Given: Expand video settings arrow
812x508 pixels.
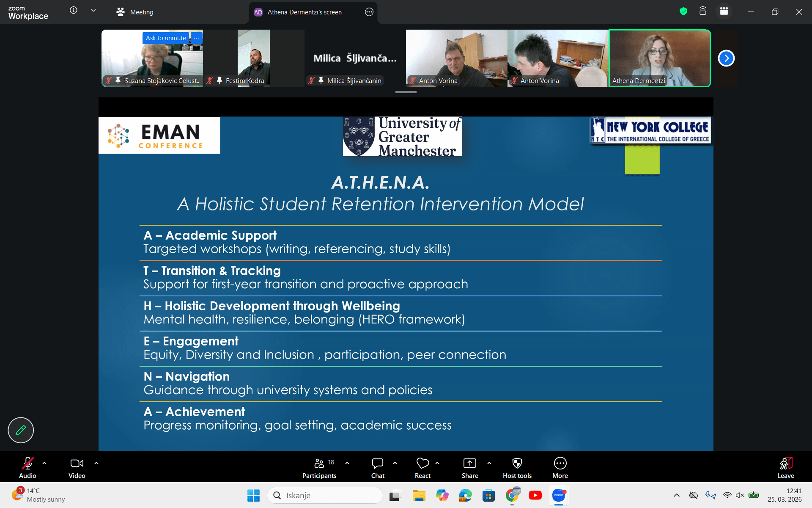Looking at the screenshot, I should click(96, 463).
